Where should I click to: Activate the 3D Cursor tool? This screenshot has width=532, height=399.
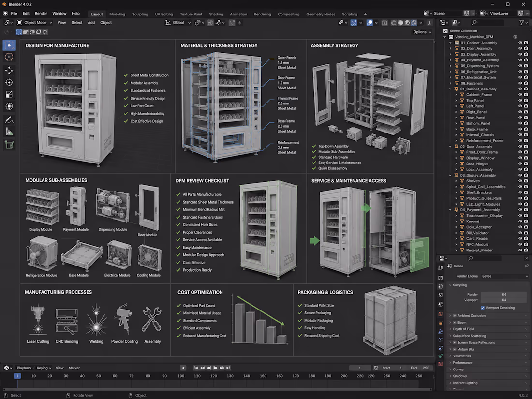(x=9, y=57)
